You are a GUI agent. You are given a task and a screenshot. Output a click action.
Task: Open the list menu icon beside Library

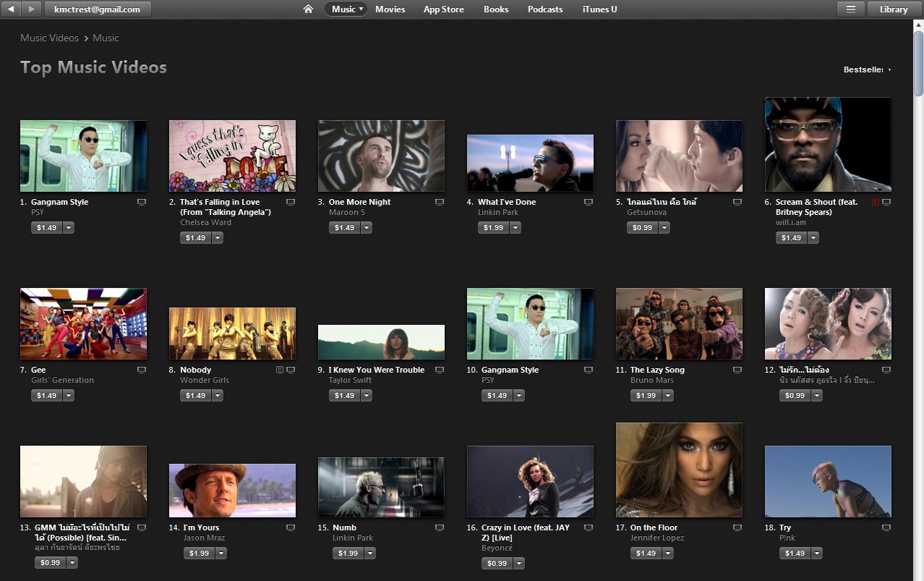coord(851,9)
